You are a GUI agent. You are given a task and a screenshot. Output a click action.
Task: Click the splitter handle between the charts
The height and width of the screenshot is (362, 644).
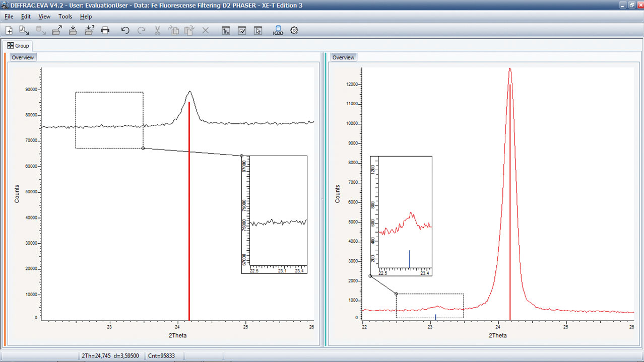coord(323,199)
